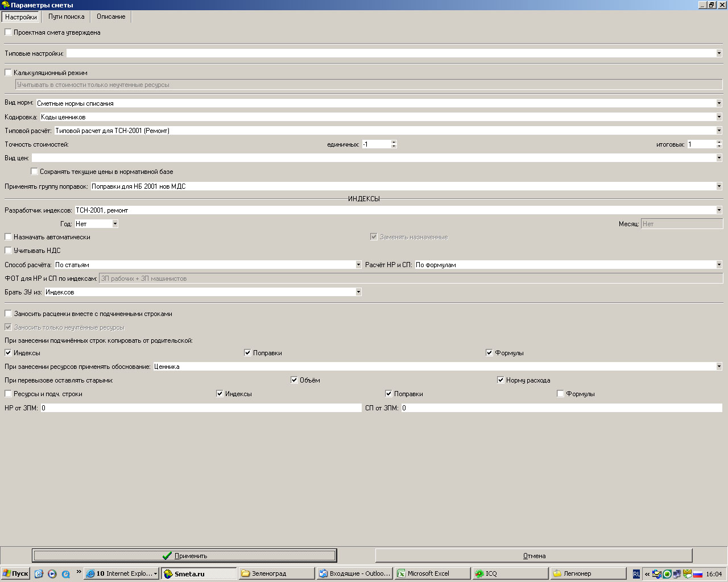Viewport: 728px width, 582px height.
Task: Switch to Входящие Outlook taskbar window
Action: [x=355, y=573]
